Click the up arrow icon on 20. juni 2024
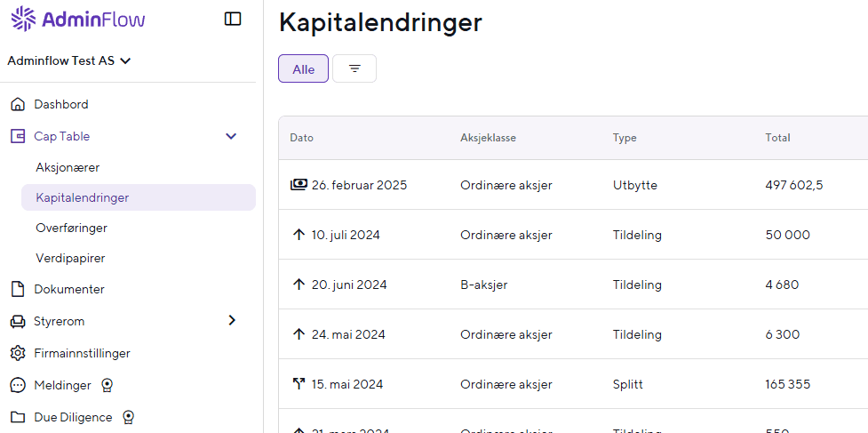This screenshot has width=868, height=433. click(x=299, y=285)
